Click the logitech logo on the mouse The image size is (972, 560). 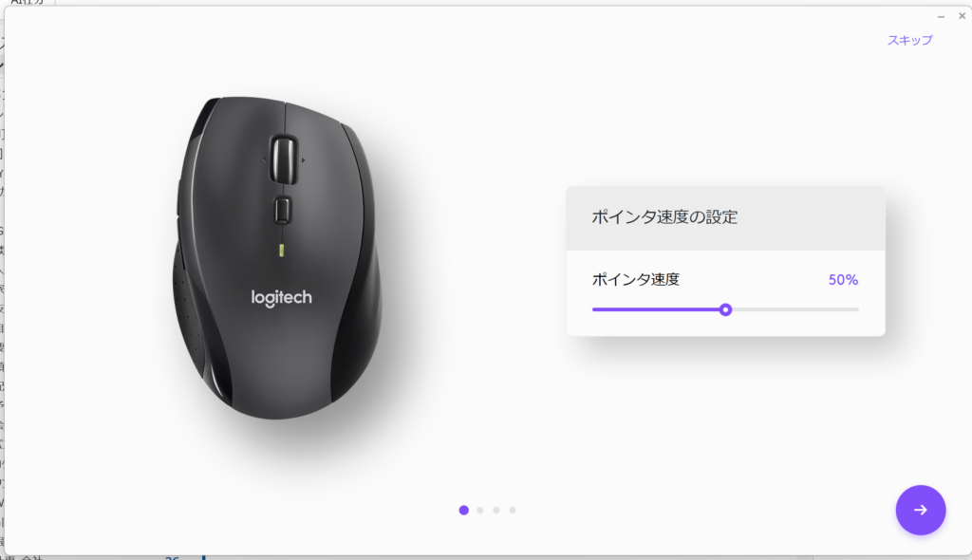pos(281,298)
